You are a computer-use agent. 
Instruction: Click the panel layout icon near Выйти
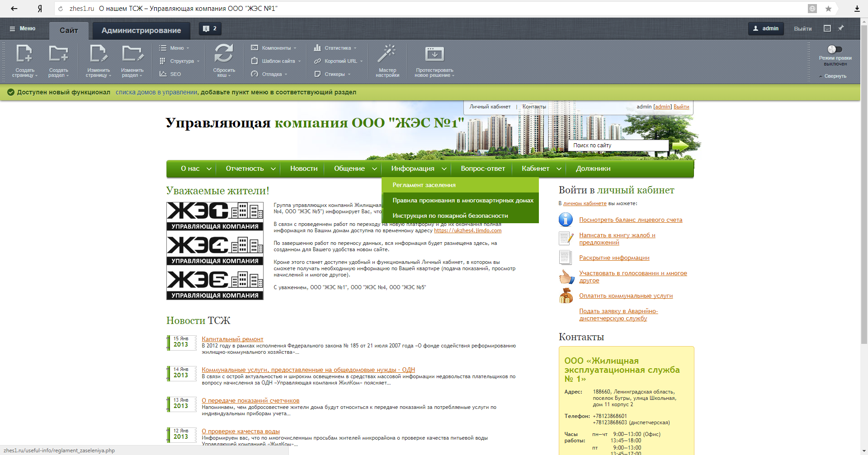click(x=827, y=28)
